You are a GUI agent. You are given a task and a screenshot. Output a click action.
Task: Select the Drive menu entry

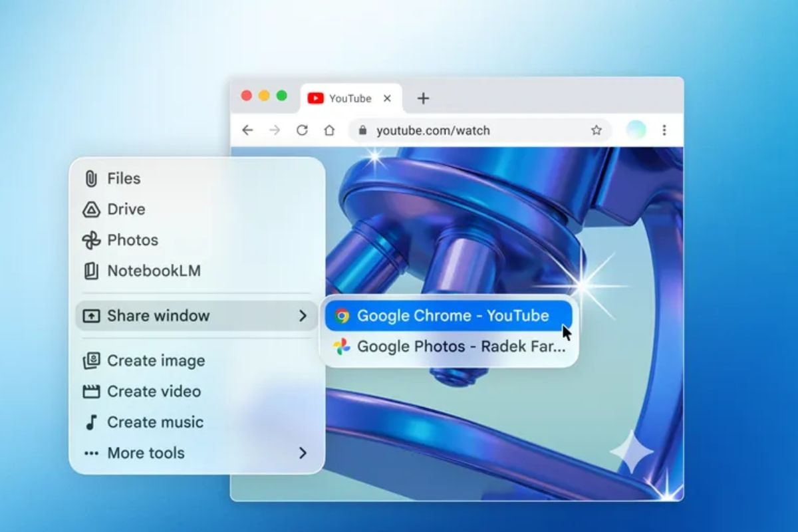click(197, 209)
